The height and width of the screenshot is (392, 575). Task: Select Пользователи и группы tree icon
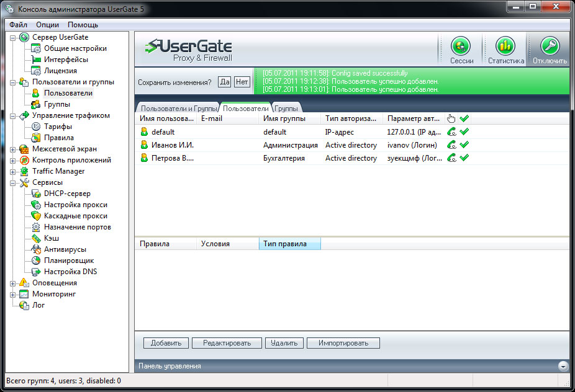tap(24, 82)
